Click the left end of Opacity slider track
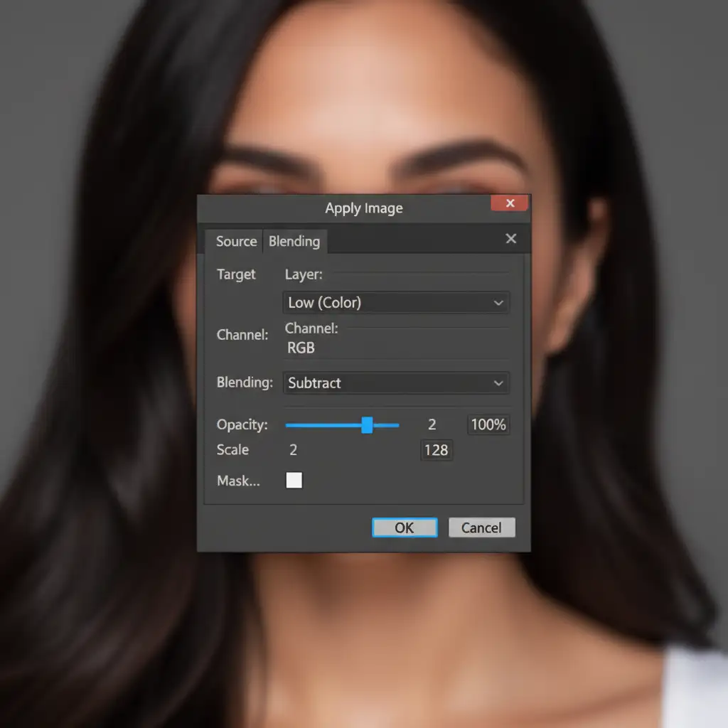The width and height of the screenshot is (728, 728). click(x=289, y=425)
